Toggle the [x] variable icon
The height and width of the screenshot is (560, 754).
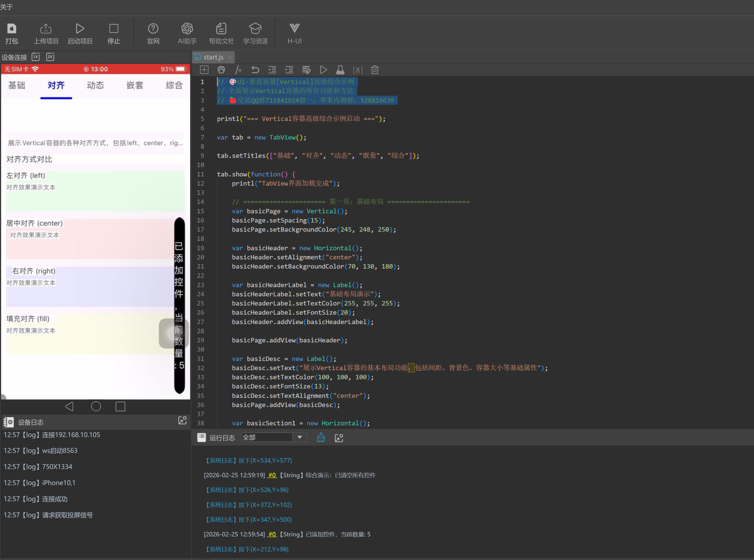(x=357, y=70)
